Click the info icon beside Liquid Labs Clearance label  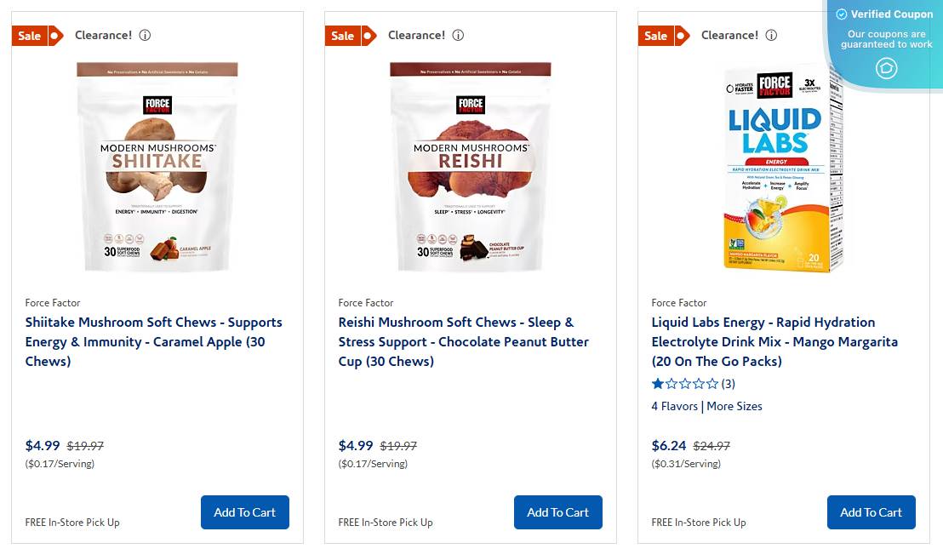[x=771, y=36]
